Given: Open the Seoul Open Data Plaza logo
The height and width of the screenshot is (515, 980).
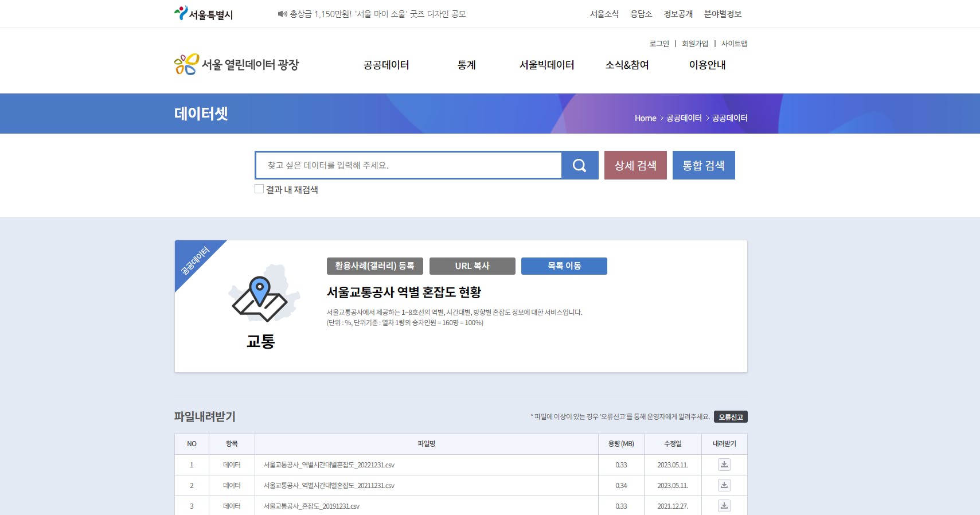Looking at the screenshot, I should tap(236, 64).
